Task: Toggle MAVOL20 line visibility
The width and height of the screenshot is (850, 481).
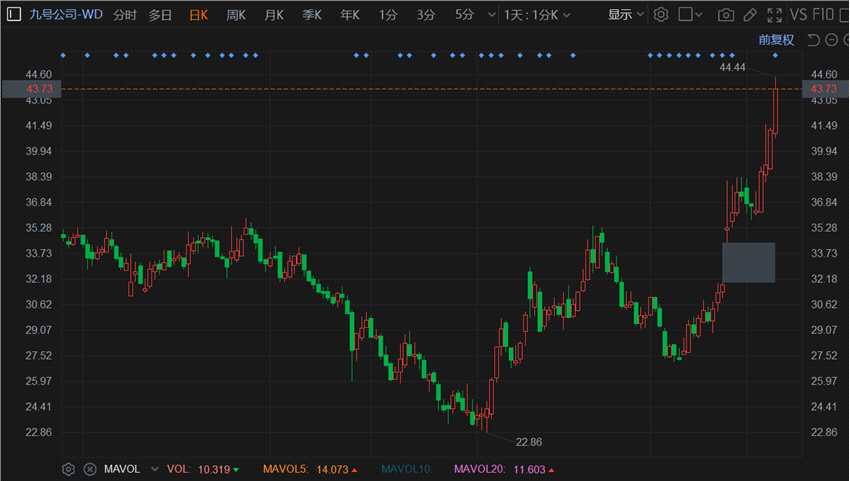Action: (504, 469)
